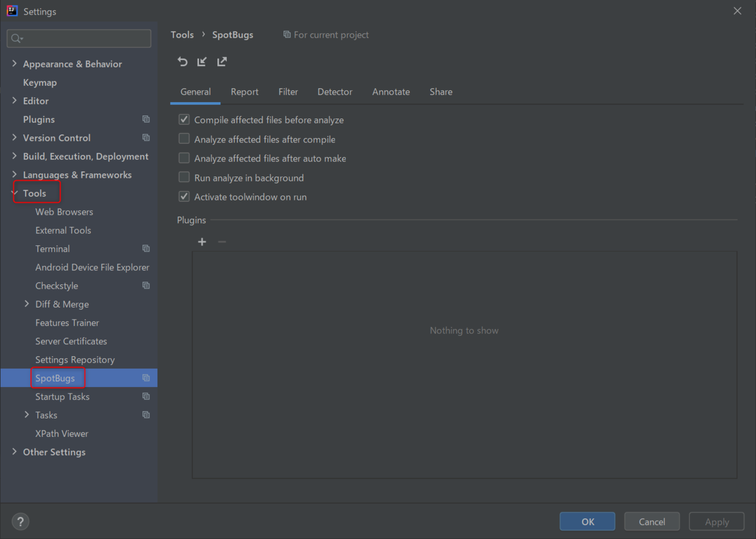The width and height of the screenshot is (756, 539).
Task: Uncheck Activate toolwindow on run
Action: (183, 197)
